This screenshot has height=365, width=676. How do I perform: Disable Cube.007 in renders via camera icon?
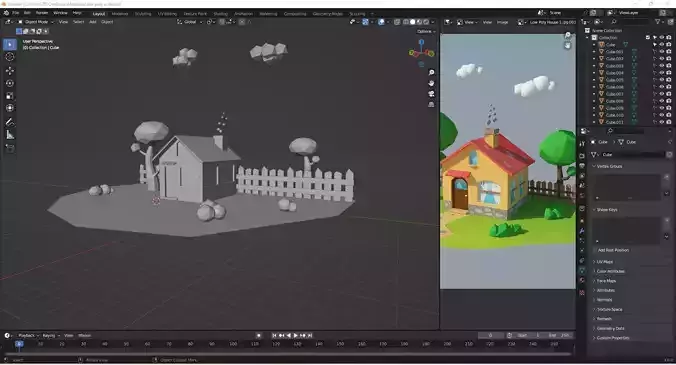tap(669, 94)
